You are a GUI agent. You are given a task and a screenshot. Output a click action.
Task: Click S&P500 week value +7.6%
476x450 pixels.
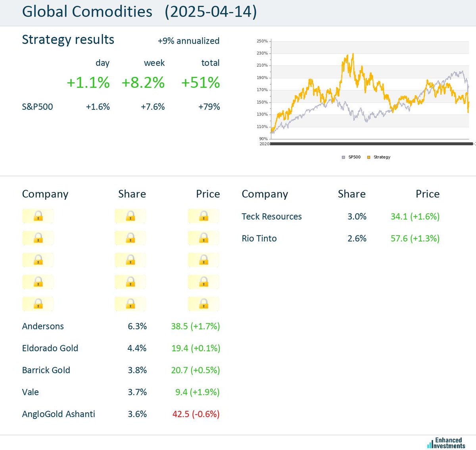[153, 107]
